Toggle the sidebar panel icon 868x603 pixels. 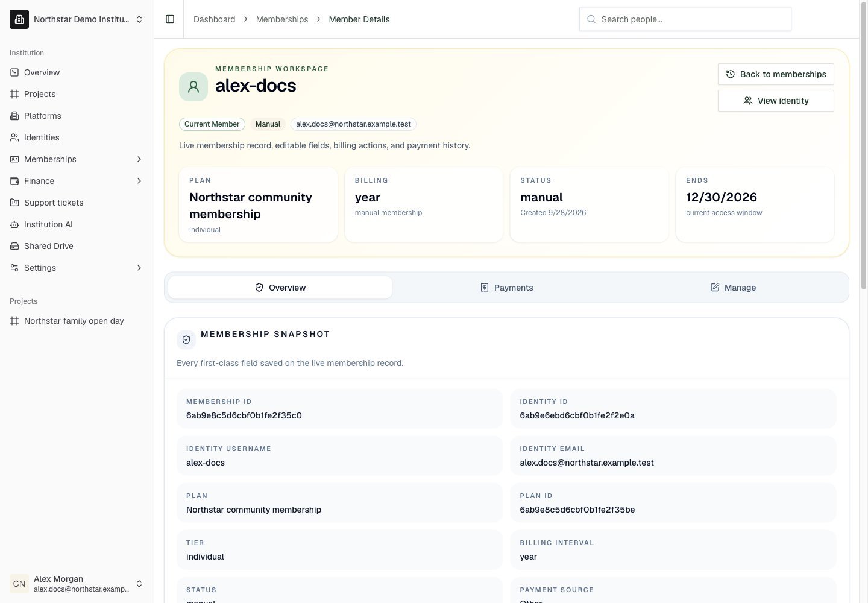coord(170,19)
